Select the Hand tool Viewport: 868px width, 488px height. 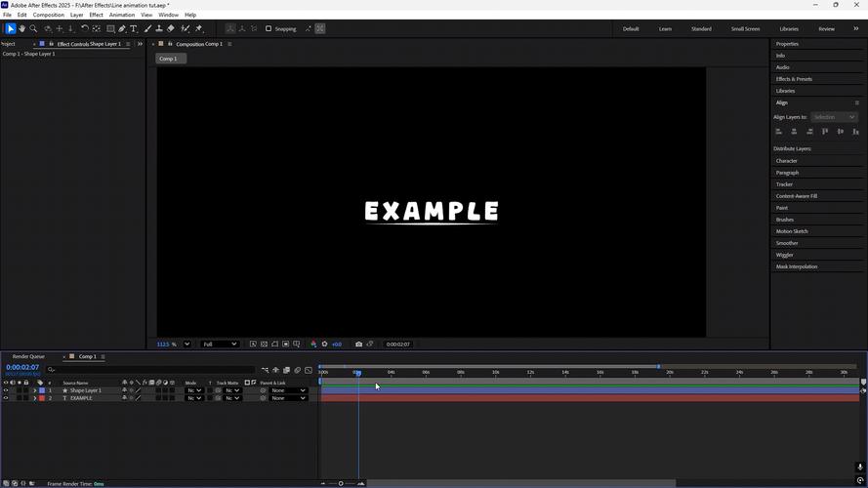point(21,28)
